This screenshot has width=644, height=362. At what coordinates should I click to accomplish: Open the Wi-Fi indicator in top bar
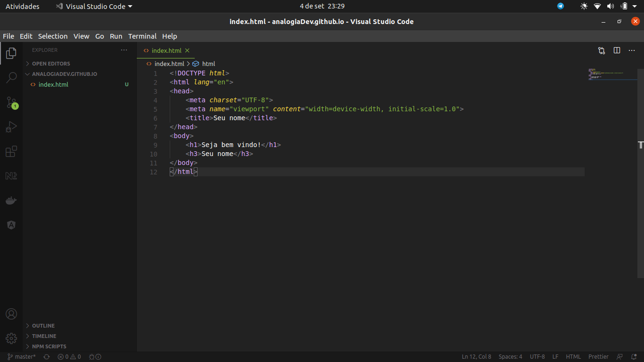[x=597, y=6]
